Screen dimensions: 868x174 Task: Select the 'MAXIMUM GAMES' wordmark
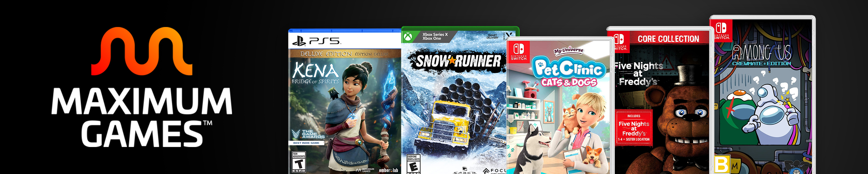click(x=142, y=117)
